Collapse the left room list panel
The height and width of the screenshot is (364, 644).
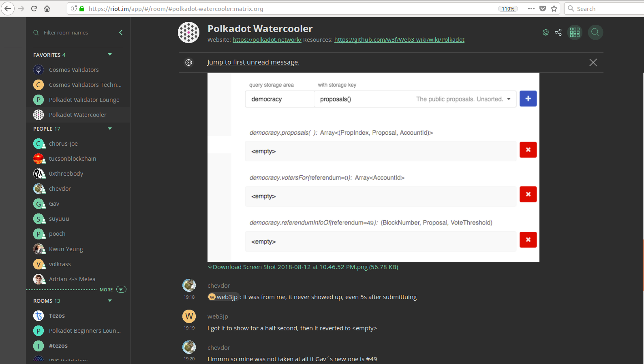point(121,32)
